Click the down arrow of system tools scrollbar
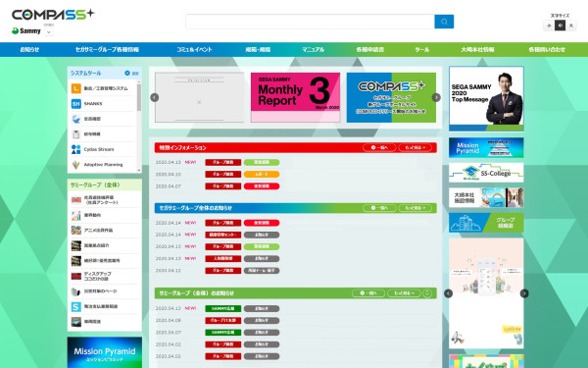588x368 pixels. click(x=139, y=170)
